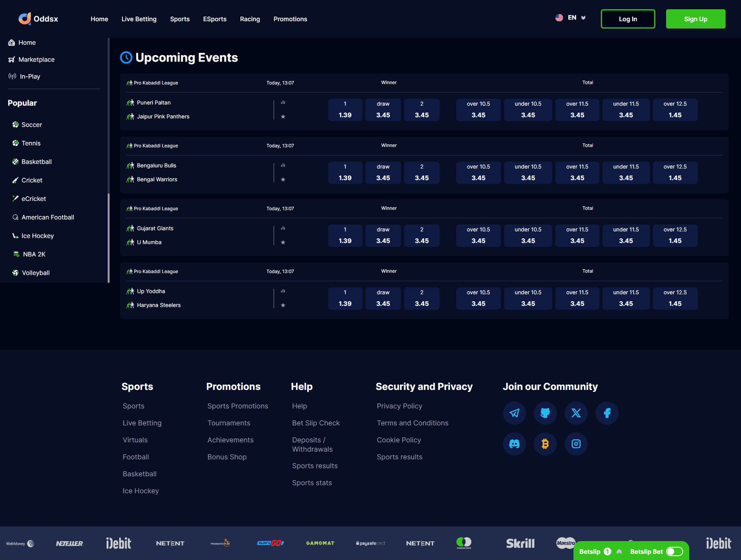The height and width of the screenshot is (560, 741).
Task: Open the Facebook community icon
Action: coord(607,413)
